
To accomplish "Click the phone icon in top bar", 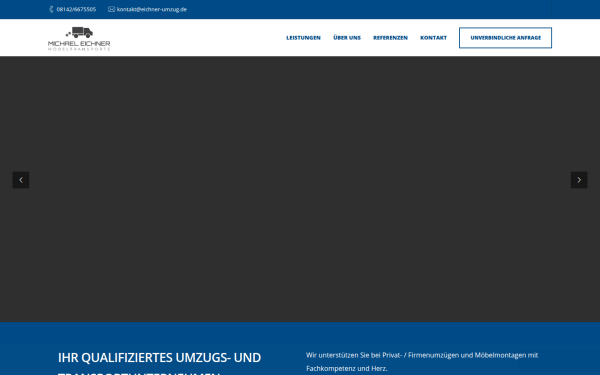I will pos(51,9).
